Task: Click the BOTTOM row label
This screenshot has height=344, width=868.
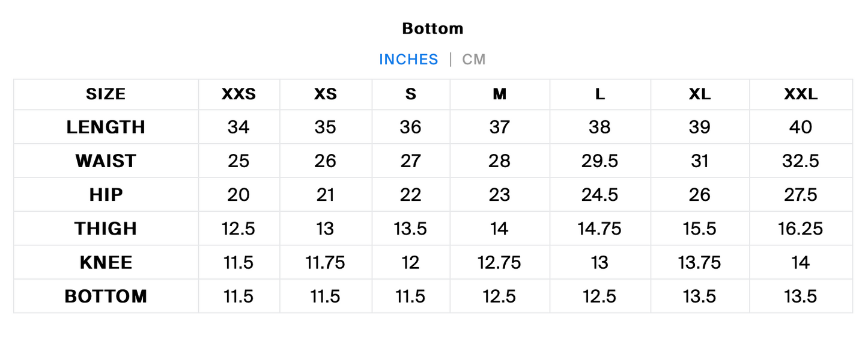Action: pos(106,296)
